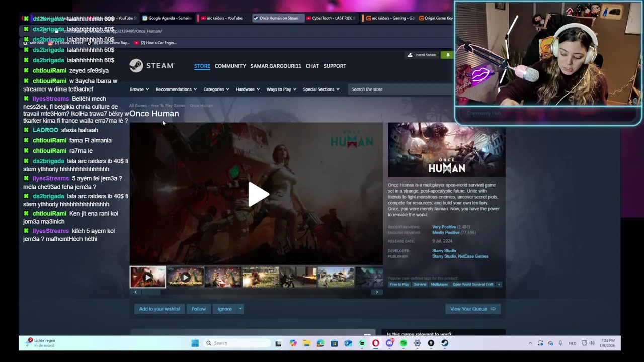644x362 pixels.
Task: Select first trailer video thumbnail
Action: (x=147, y=277)
